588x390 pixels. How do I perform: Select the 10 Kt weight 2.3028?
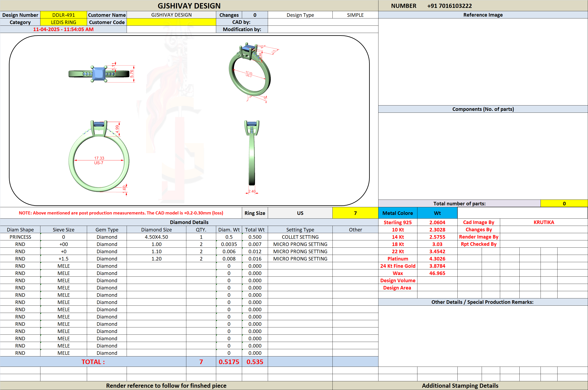[437, 230]
